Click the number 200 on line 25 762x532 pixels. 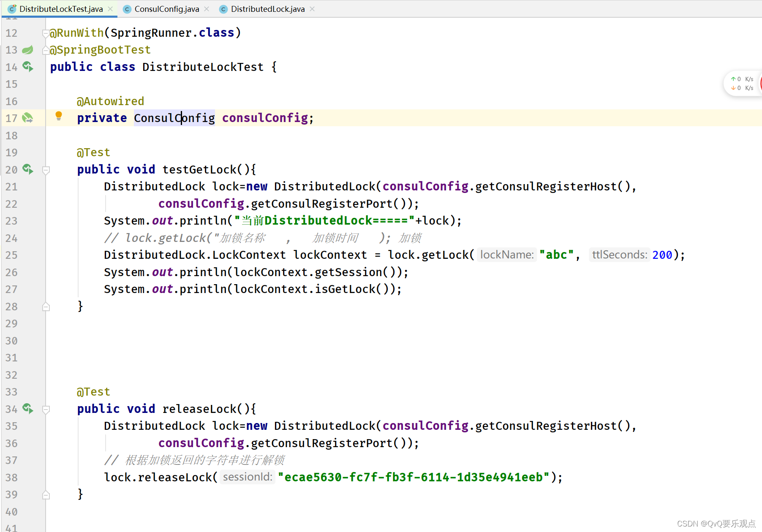point(662,255)
